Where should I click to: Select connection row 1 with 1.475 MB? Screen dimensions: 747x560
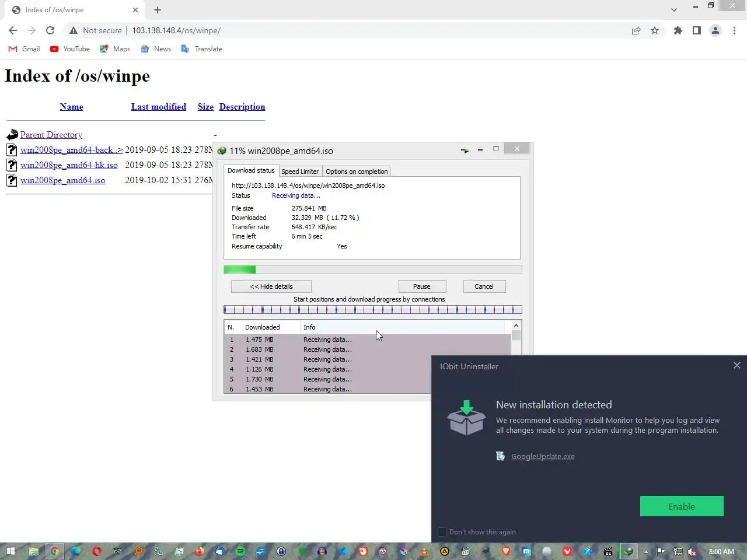[368, 339]
